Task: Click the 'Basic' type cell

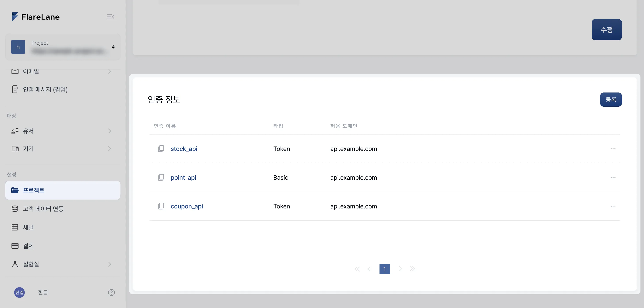Action: pos(280,177)
